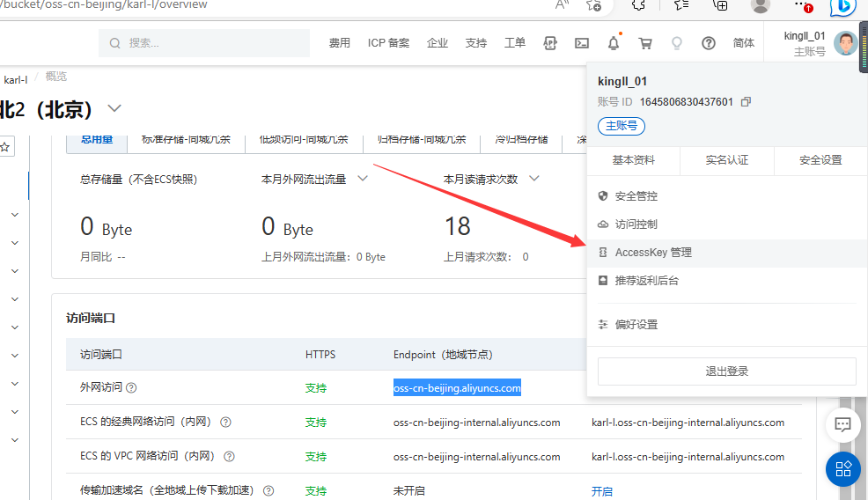Click the star favorite icon at left edge
868x500 pixels.
coord(5,147)
